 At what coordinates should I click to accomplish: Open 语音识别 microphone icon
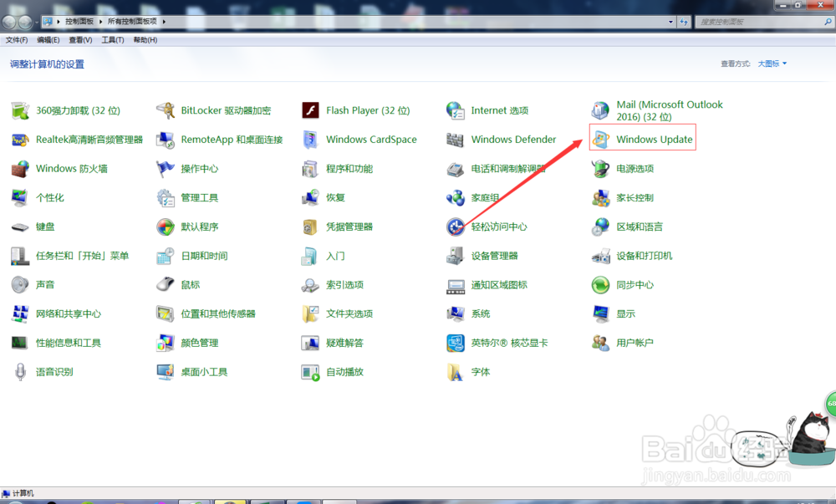pos(20,372)
